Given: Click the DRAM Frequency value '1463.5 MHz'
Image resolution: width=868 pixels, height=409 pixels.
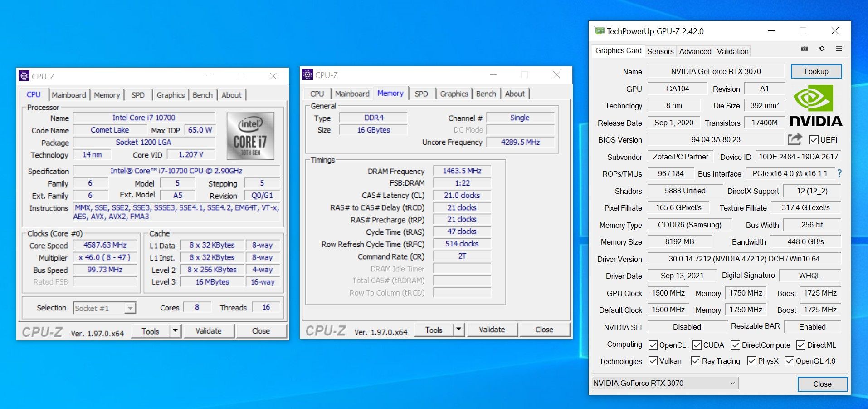Looking at the screenshot, I should pos(462,171).
